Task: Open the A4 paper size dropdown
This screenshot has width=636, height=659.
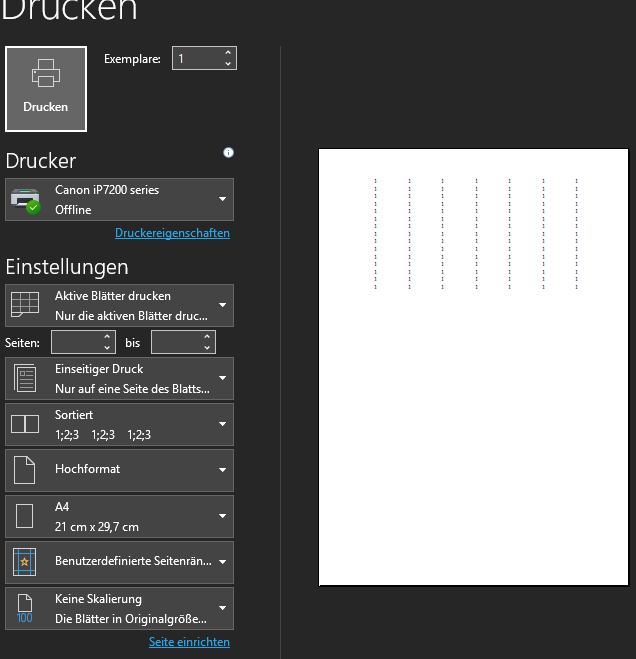Action: 222,516
